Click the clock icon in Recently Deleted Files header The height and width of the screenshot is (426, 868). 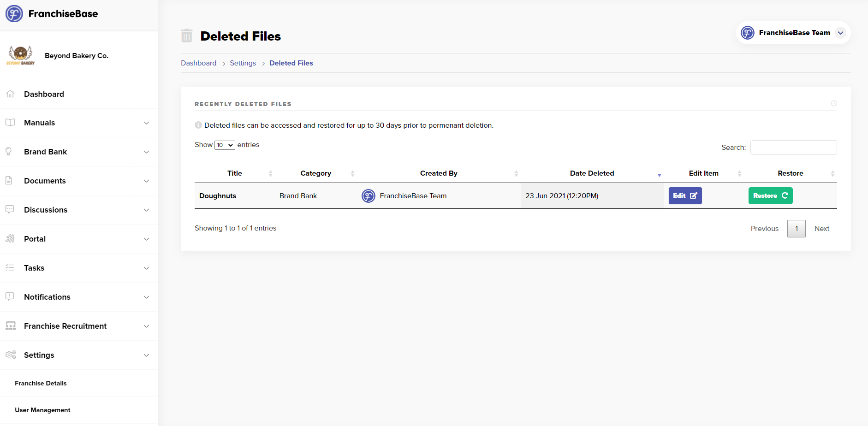[x=833, y=104]
